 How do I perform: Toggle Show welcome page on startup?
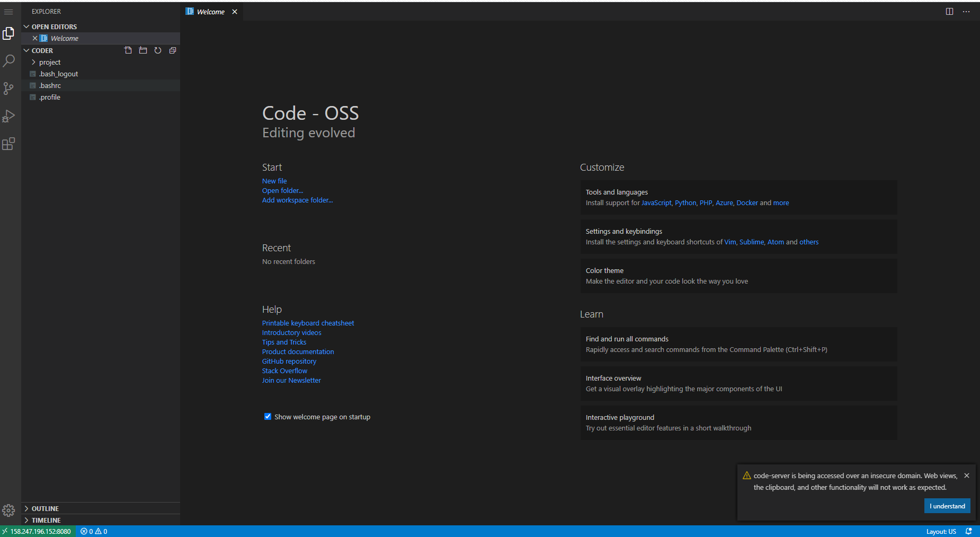click(x=268, y=417)
